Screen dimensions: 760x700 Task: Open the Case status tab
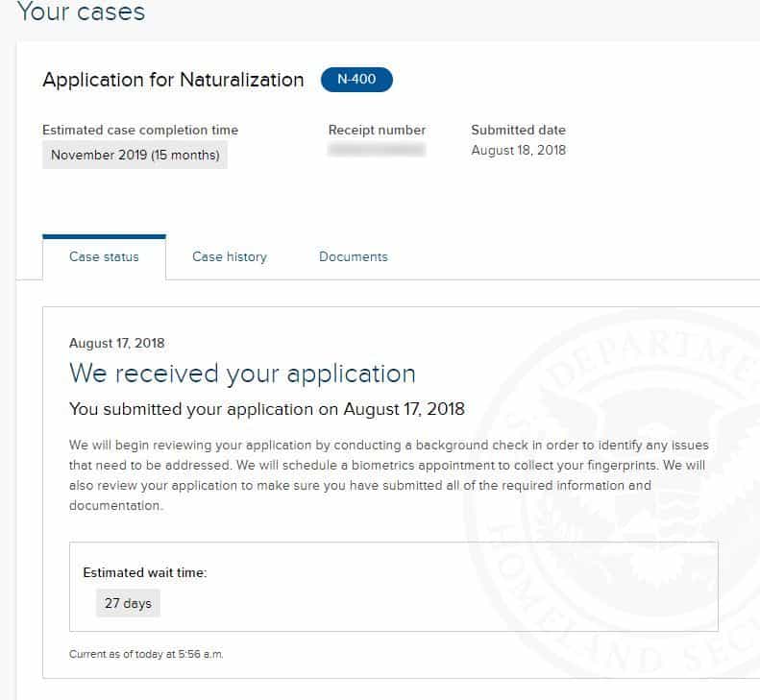pos(104,256)
